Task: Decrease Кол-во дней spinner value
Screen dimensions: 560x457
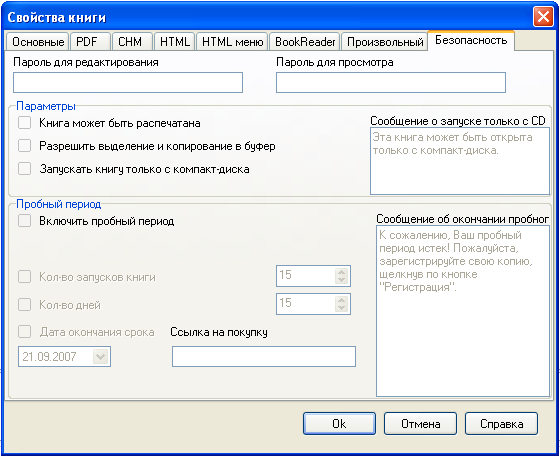Action: 341,308
